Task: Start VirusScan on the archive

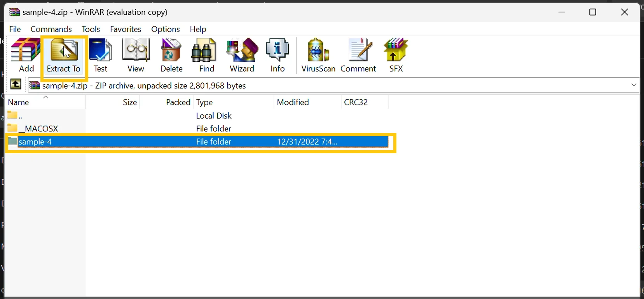Action: 318,55
